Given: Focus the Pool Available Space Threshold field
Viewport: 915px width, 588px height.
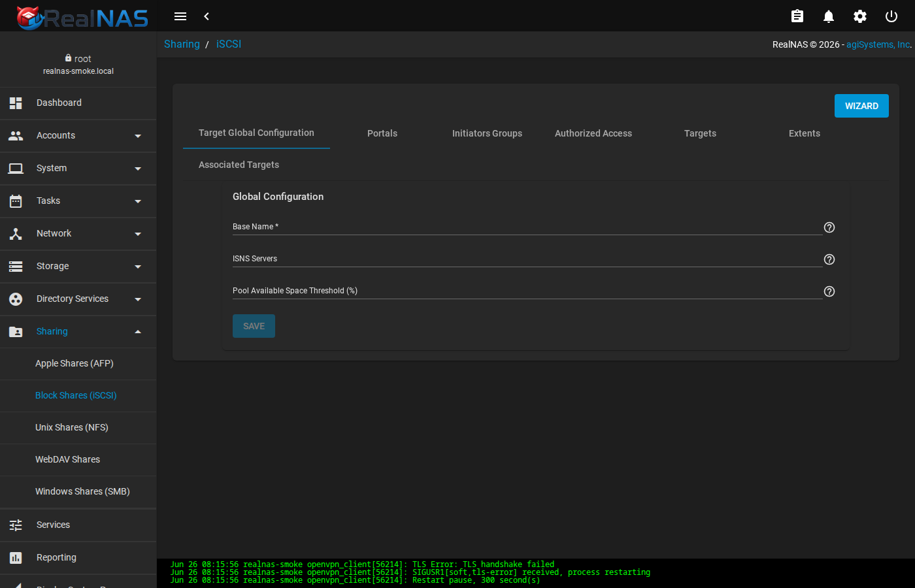Looking at the screenshot, I should pyautogui.click(x=527, y=291).
